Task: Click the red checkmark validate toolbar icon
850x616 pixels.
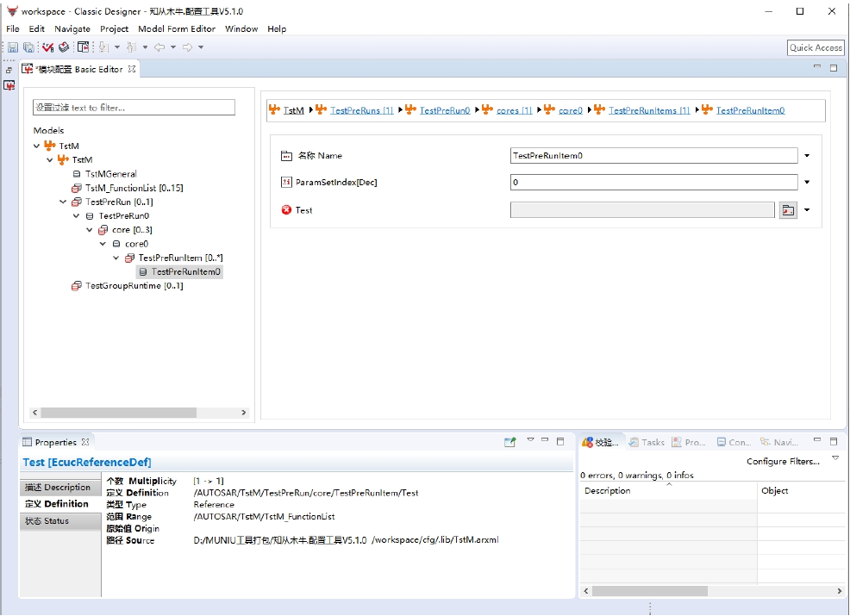Action: click(x=48, y=47)
